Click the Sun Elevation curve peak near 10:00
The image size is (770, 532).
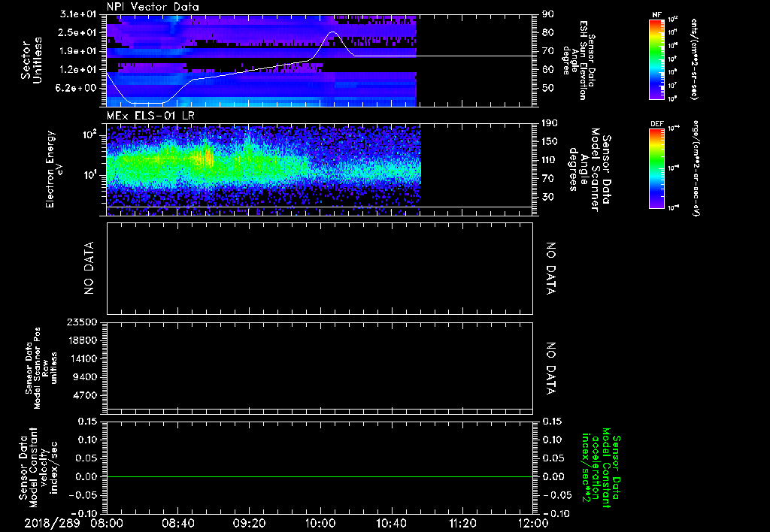point(333,32)
